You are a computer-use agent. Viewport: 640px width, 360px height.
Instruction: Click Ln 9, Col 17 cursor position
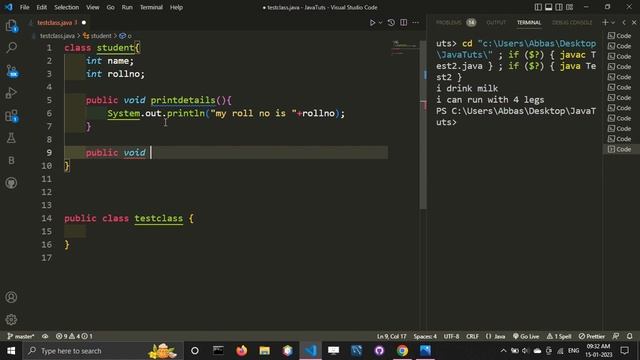(x=391, y=336)
